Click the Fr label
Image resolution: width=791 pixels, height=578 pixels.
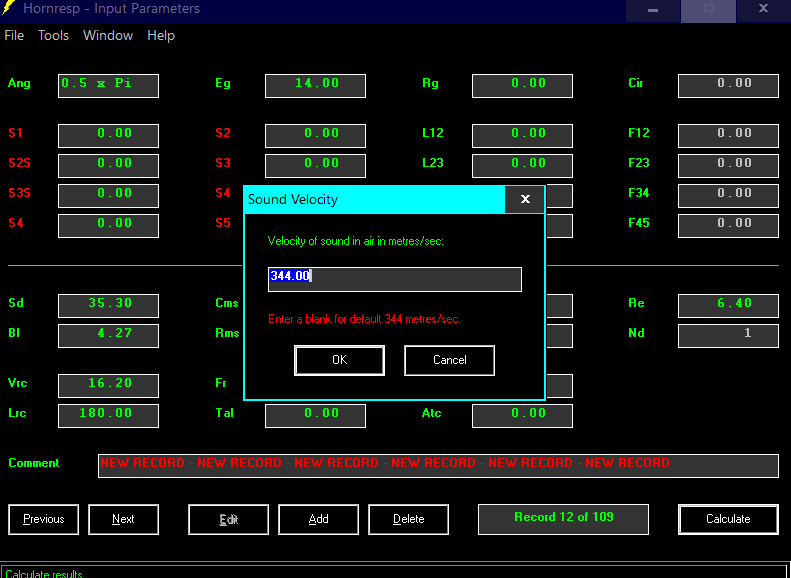click(221, 383)
